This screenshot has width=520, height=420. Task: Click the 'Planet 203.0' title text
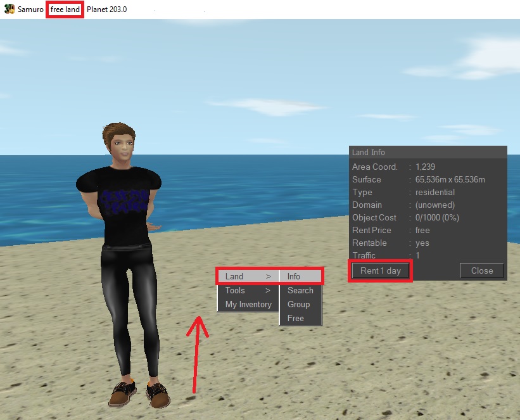107,10
